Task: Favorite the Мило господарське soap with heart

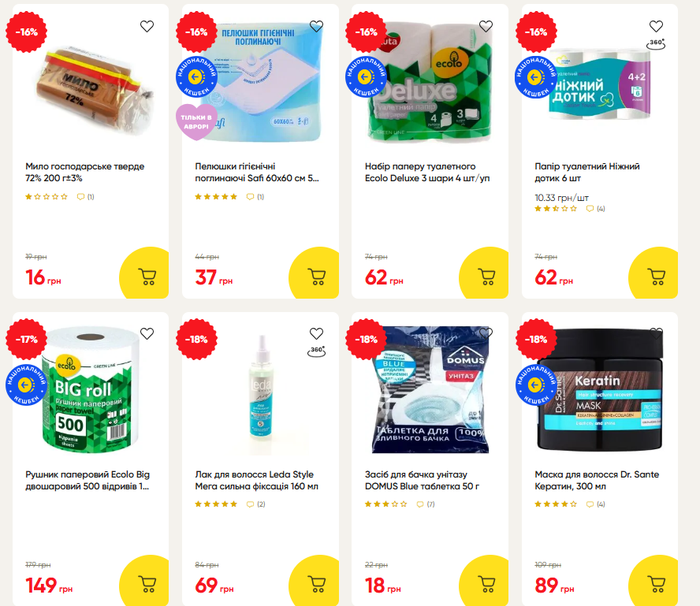Action: (147, 26)
